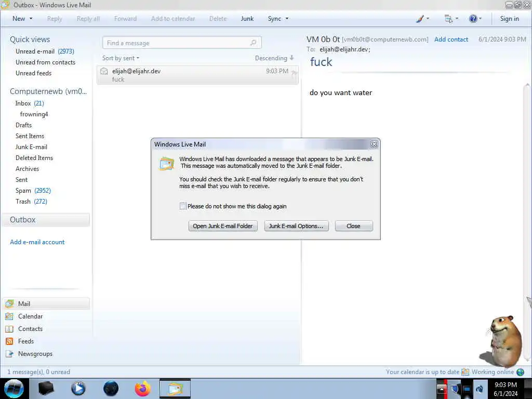Open the Inbox folder (21)
This screenshot has height=399, width=532.
(30, 103)
